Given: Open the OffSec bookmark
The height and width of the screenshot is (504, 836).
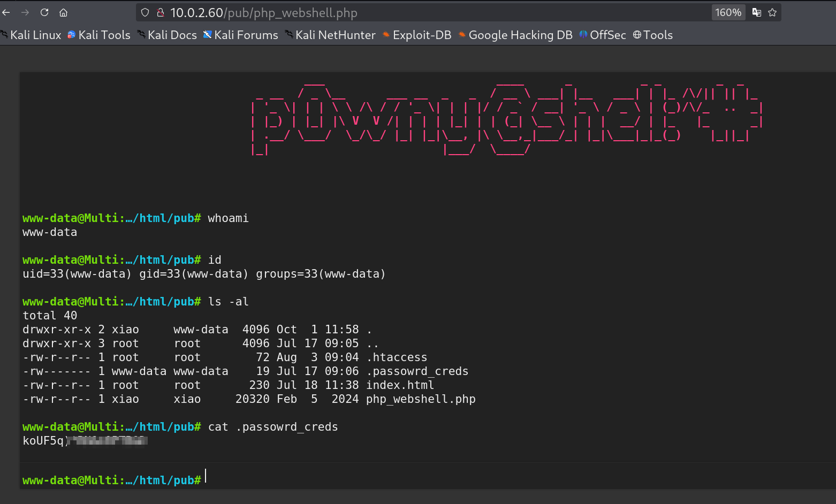Looking at the screenshot, I should click(x=603, y=35).
